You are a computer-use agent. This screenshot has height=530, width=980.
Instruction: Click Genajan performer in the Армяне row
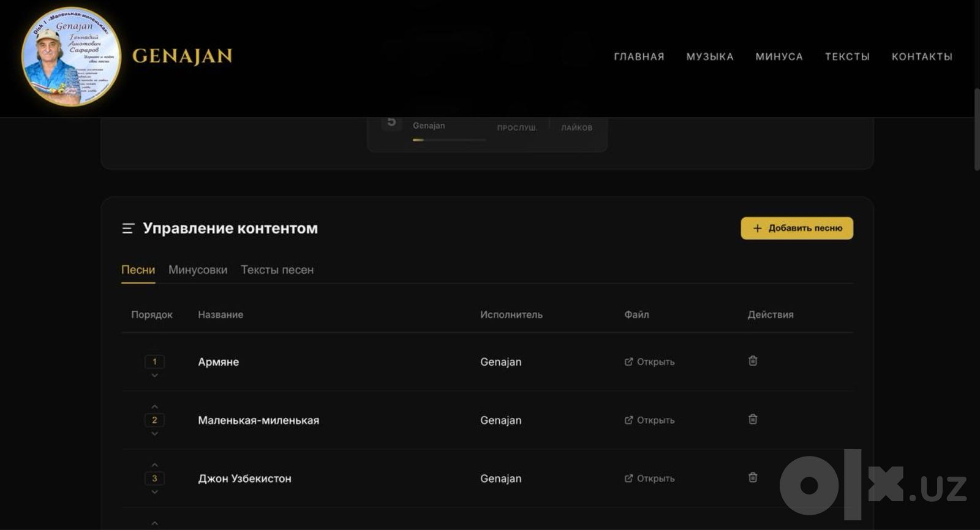pos(500,362)
